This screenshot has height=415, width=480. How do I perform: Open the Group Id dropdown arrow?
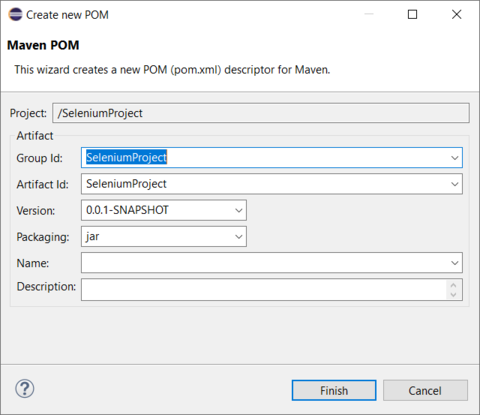point(455,158)
